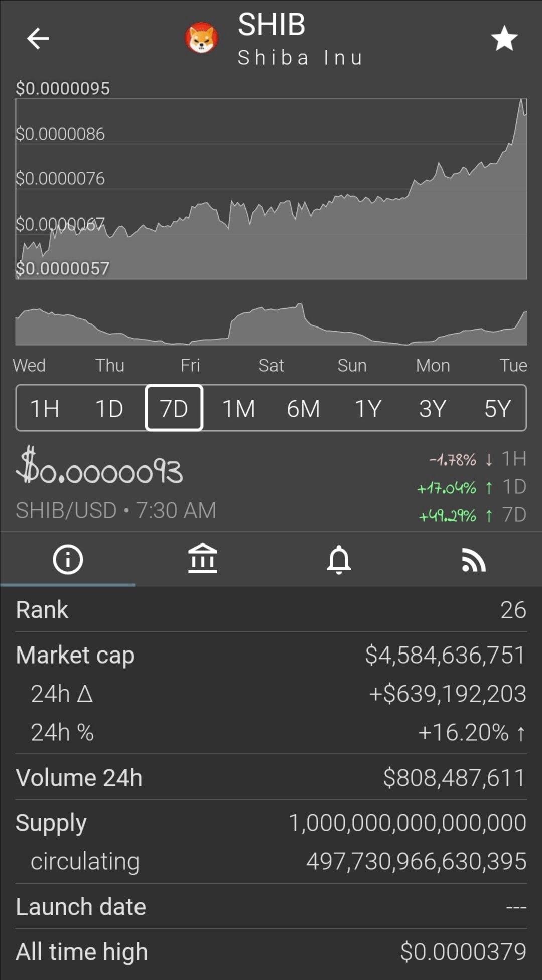Tap the Market cap row
542x980 pixels.
(x=271, y=655)
